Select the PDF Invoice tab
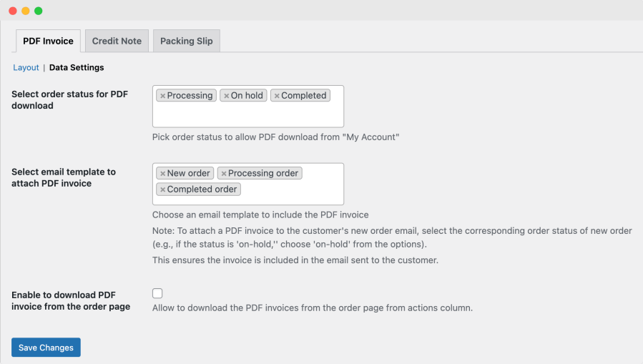 48,41
